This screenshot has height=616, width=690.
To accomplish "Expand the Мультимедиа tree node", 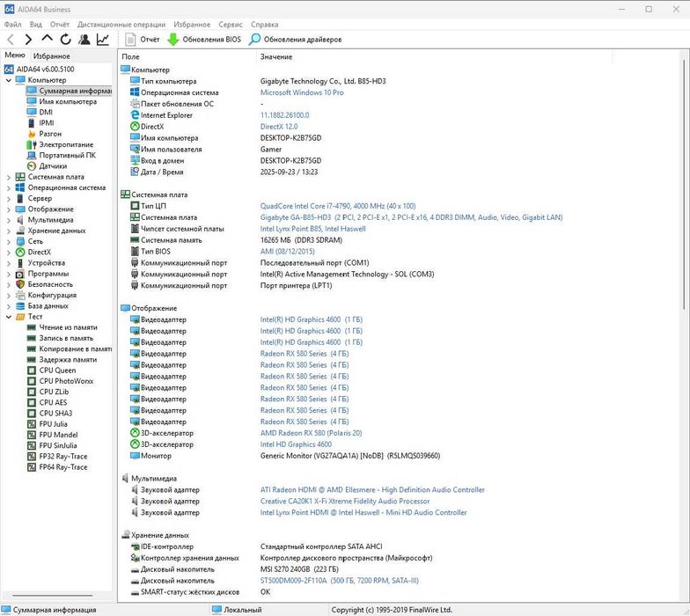I will click(x=9, y=220).
